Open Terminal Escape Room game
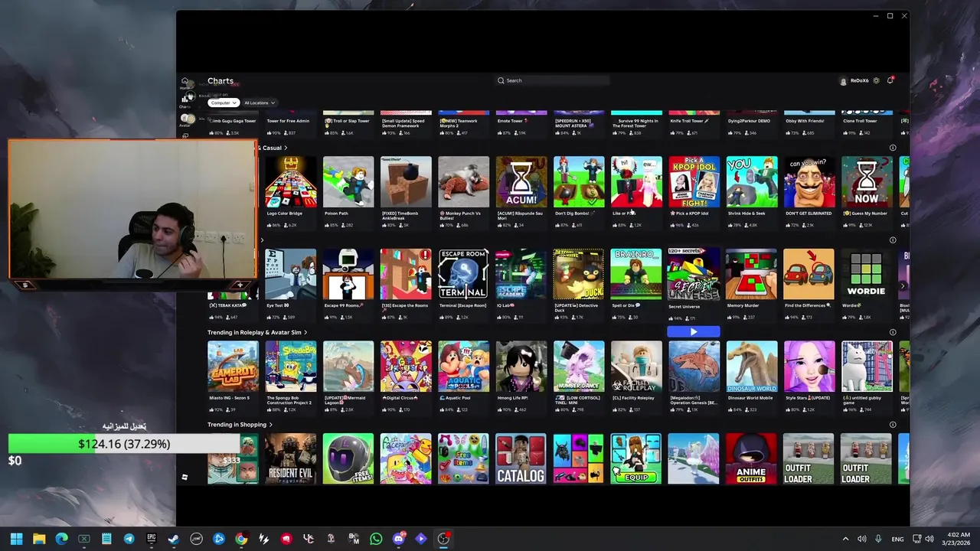 coord(463,274)
